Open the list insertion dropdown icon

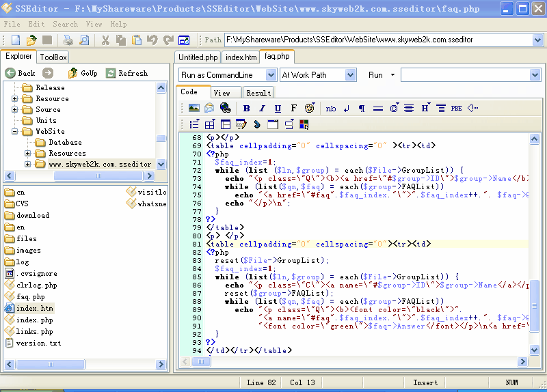(x=194, y=124)
